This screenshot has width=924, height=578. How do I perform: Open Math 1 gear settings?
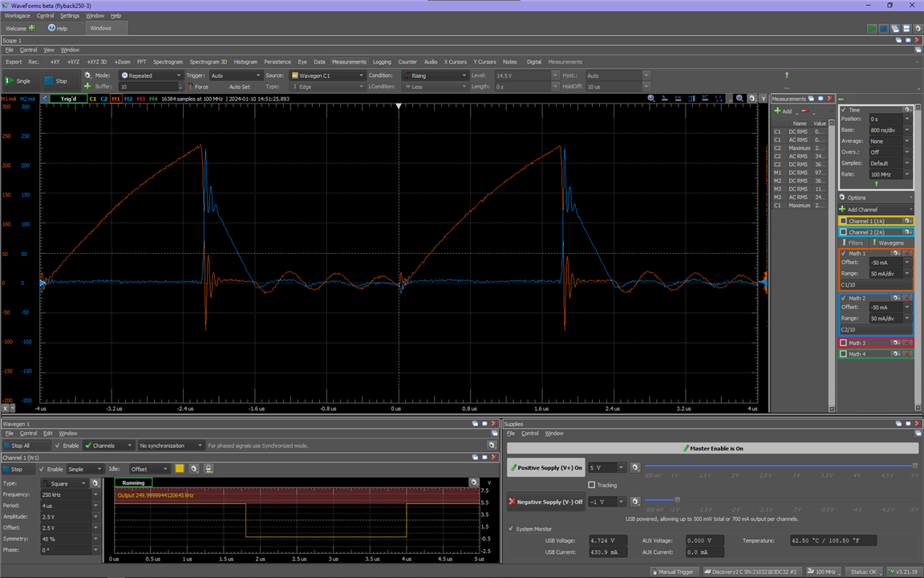896,253
